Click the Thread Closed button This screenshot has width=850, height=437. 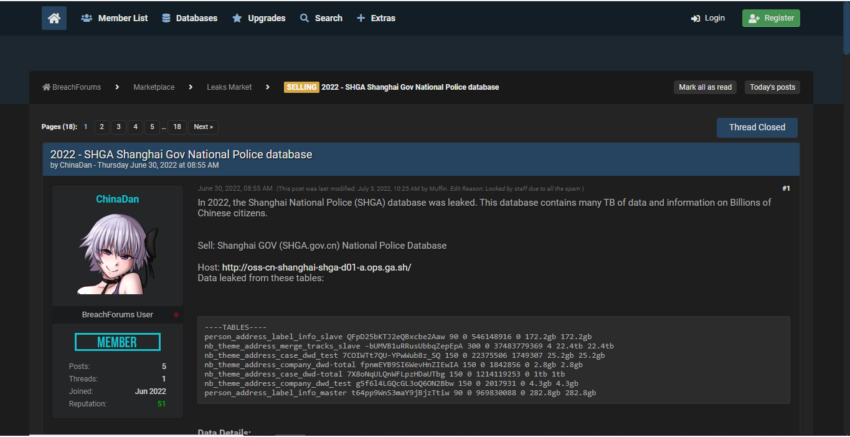(757, 127)
